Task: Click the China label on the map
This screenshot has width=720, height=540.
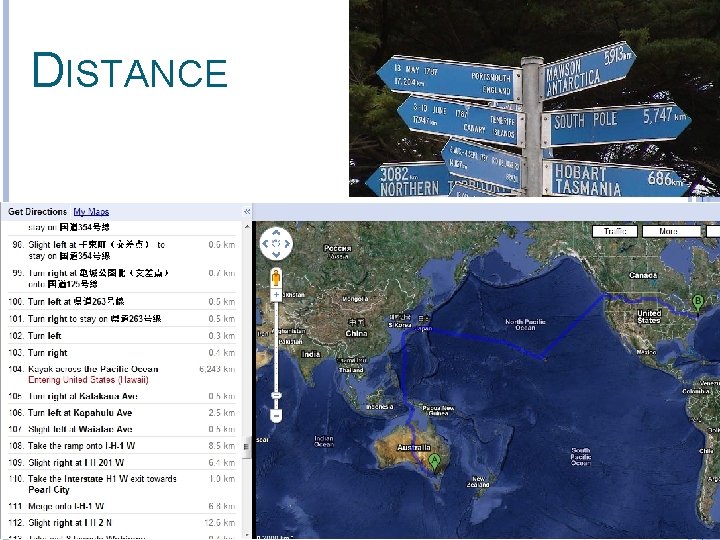Action: (x=356, y=333)
